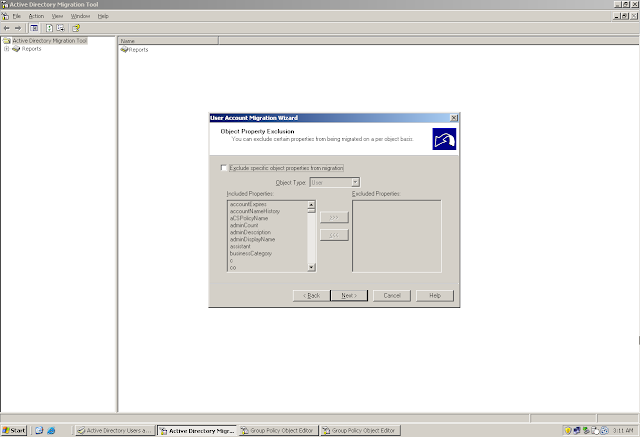
Task: Select adminDisplayName in Included Properties
Action: 252,239
